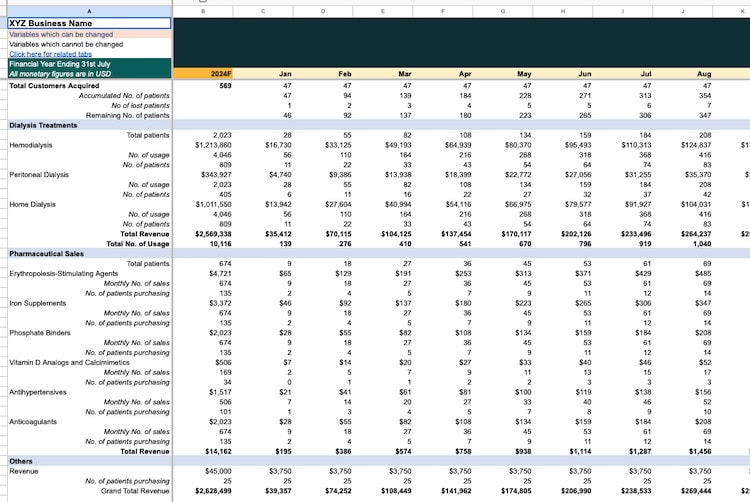Select the Phosphate Binders row label
Screen dimensions: 750x502
pyautogui.click(x=40, y=333)
